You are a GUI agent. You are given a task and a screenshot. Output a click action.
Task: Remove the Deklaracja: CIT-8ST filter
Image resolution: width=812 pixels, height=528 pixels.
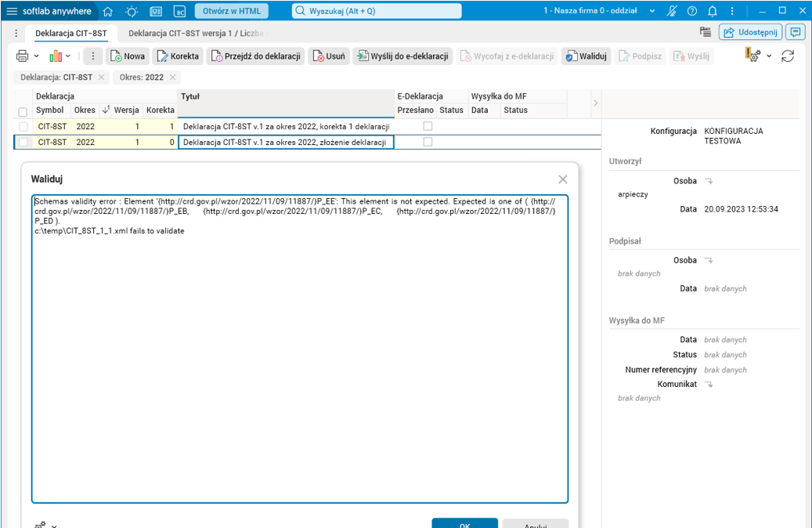pyautogui.click(x=102, y=78)
